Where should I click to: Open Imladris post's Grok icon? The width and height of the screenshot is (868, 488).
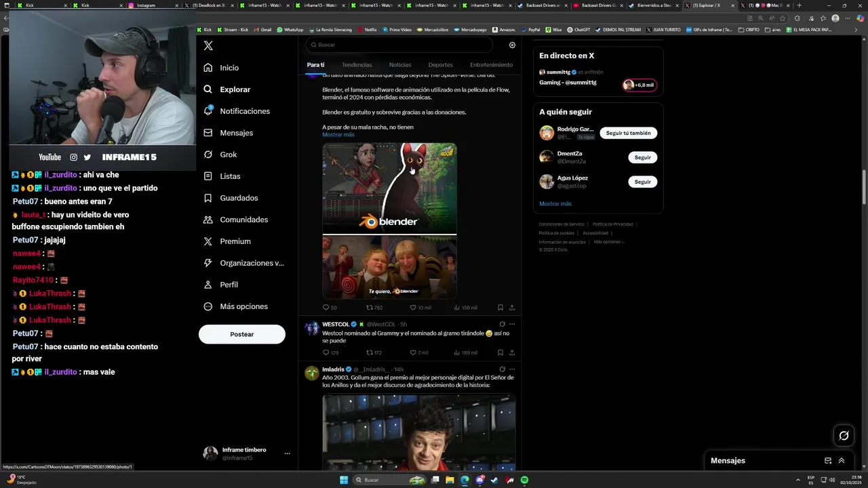coord(502,369)
